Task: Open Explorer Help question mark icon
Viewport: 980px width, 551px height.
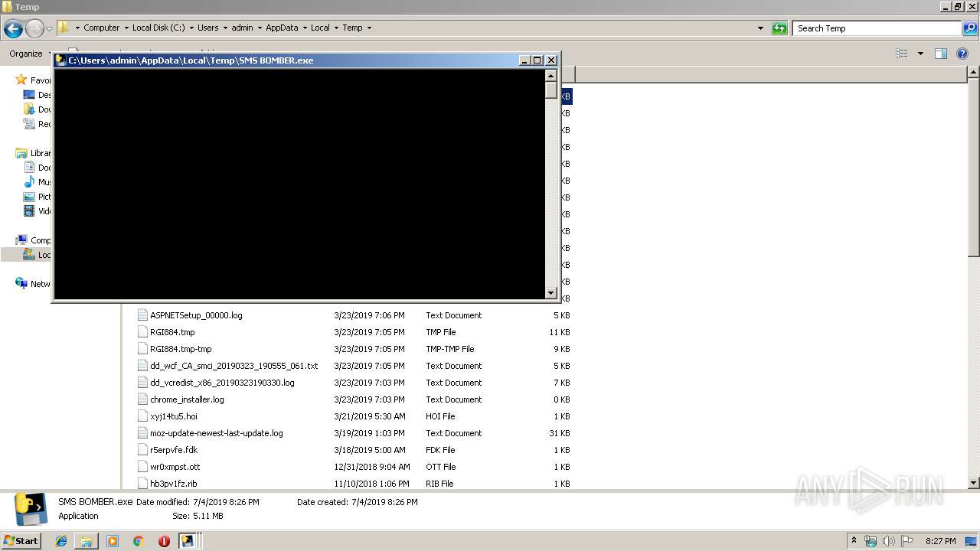Action: pyautogui.click(x=962, y=54)
